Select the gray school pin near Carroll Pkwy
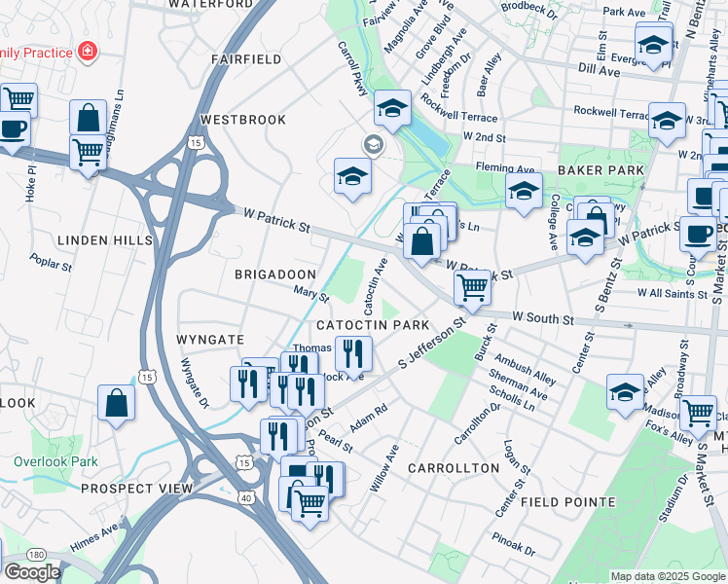The height and width of the screenshot is (584, 728). point(374,146)
